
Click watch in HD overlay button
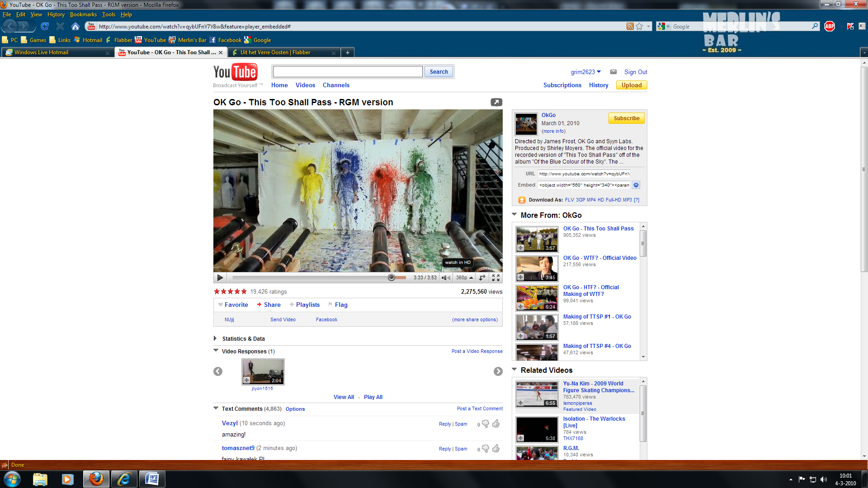tap(458, 263)
